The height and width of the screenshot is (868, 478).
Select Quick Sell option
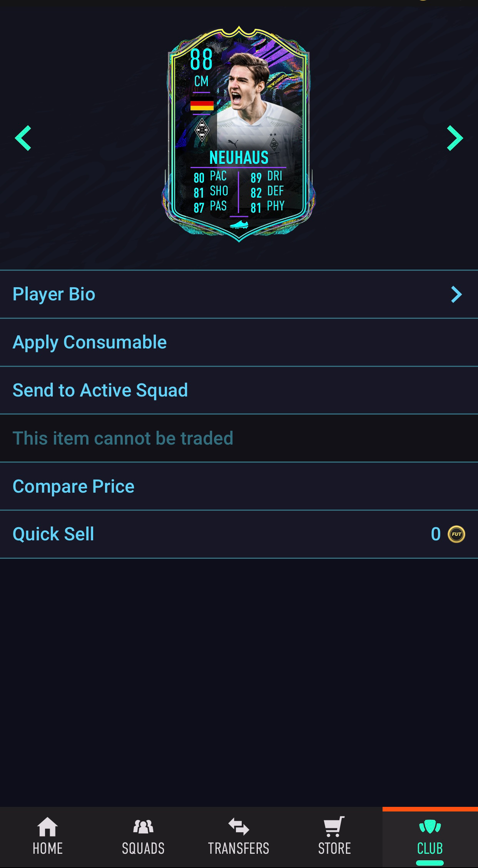[239, 534]
